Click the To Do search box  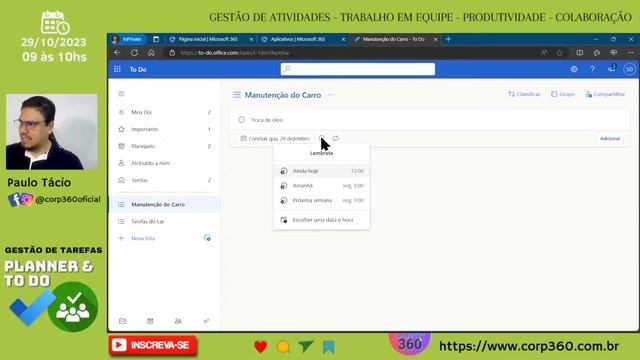coord(358,69)
